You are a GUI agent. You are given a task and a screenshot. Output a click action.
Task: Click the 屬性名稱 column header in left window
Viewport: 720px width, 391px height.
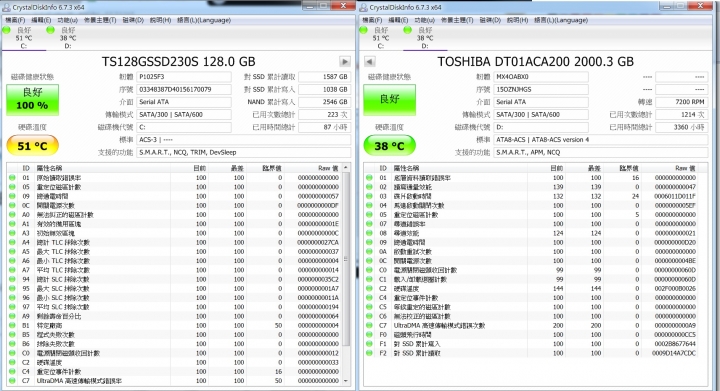[102, 168]
